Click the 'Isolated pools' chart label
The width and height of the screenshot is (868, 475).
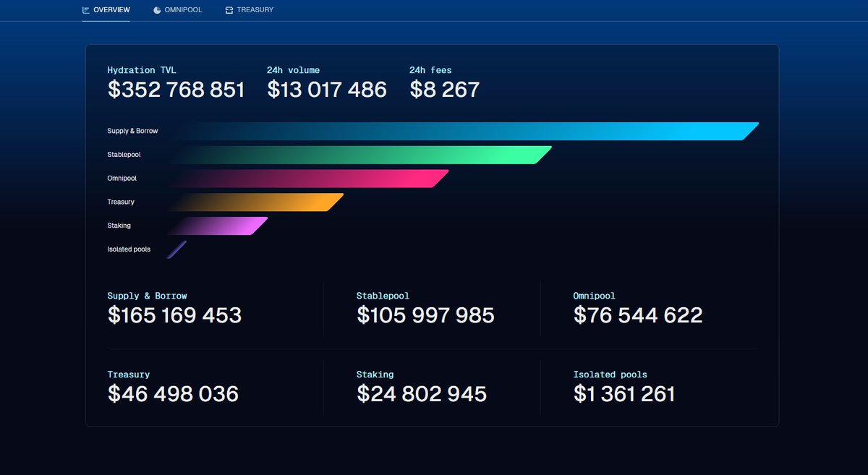tap(129, 249)
